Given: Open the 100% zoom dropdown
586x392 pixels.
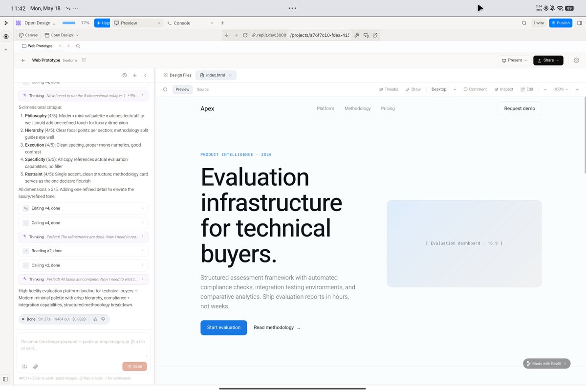Looking at the screenshot, I should point(561,89).
